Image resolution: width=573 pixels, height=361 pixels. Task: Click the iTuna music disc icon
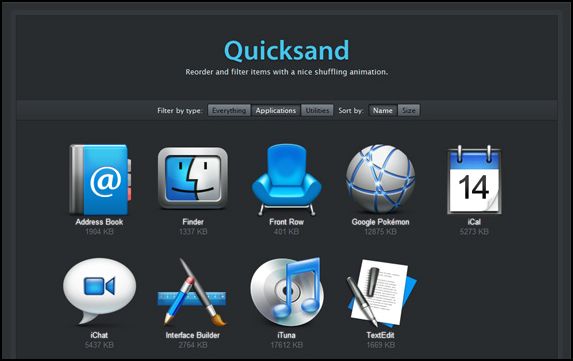point(286,292)
